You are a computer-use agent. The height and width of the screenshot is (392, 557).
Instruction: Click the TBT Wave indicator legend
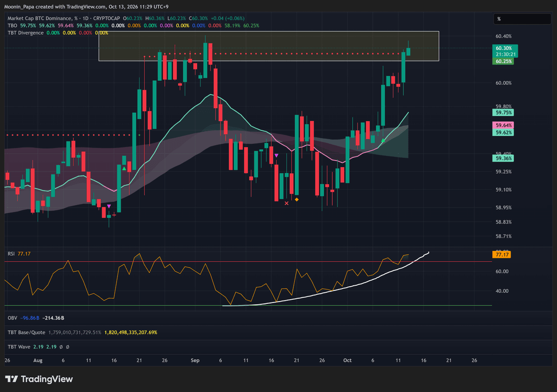(x=19, y=347)
